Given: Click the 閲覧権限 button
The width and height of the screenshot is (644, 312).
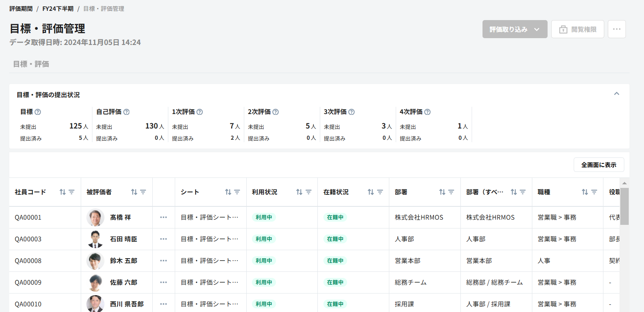Looking at the screenshot, I should tap(577, 29).
